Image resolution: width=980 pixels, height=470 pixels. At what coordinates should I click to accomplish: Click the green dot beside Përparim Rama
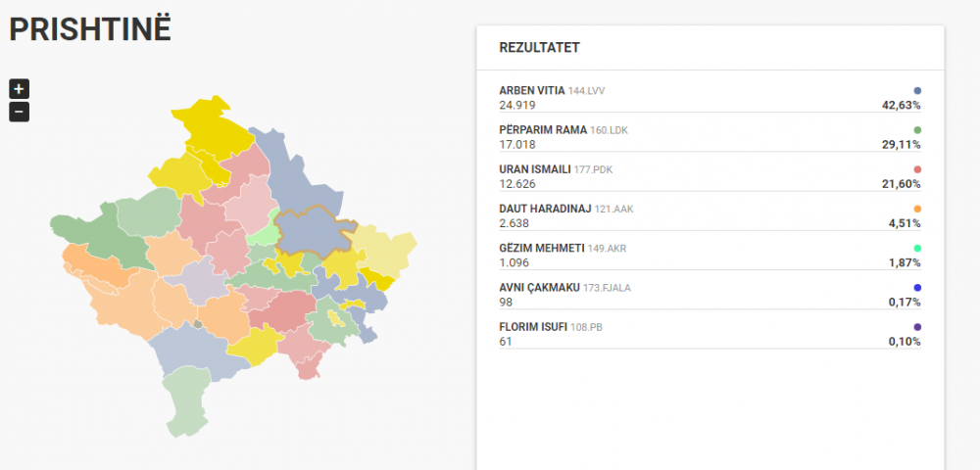(x=917, y=130)
